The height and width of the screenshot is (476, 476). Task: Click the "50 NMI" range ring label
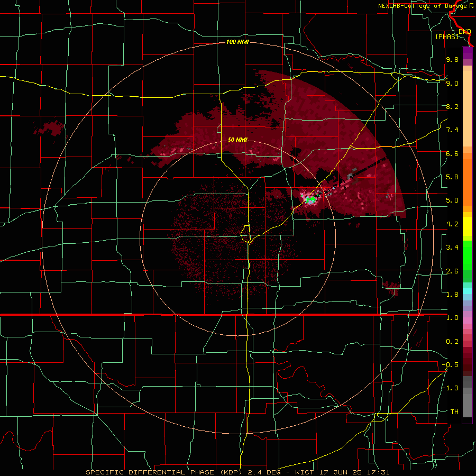[x=237, y=140]
